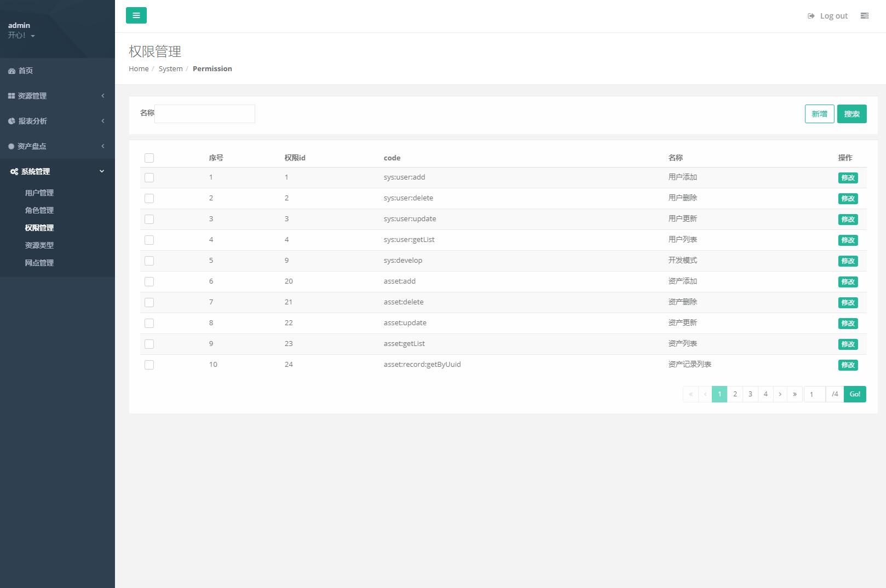The height and width of the screenshot is (588, 886).
Task: Check the asset:update row checkbox
Action: (x=149, y=324)
